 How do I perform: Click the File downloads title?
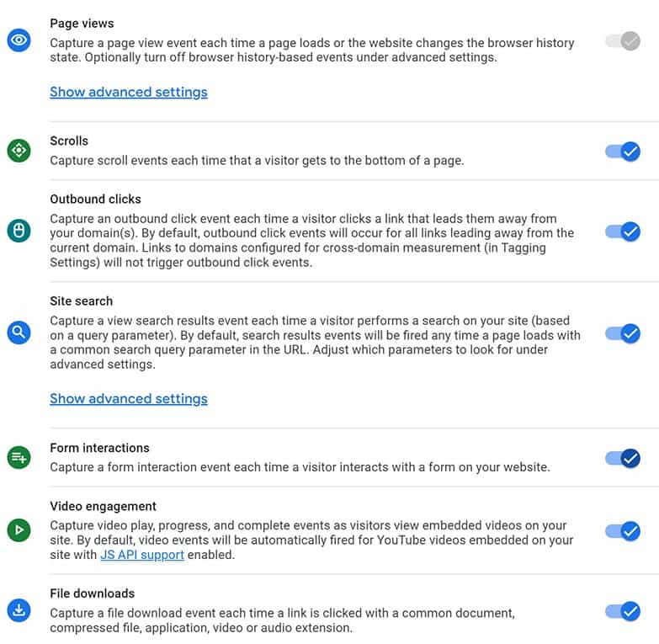click(92, 593)
